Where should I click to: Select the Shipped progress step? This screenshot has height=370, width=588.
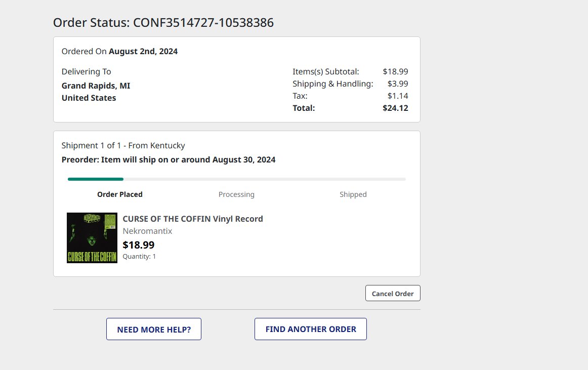pyautogui.click(x=353, y=194)
